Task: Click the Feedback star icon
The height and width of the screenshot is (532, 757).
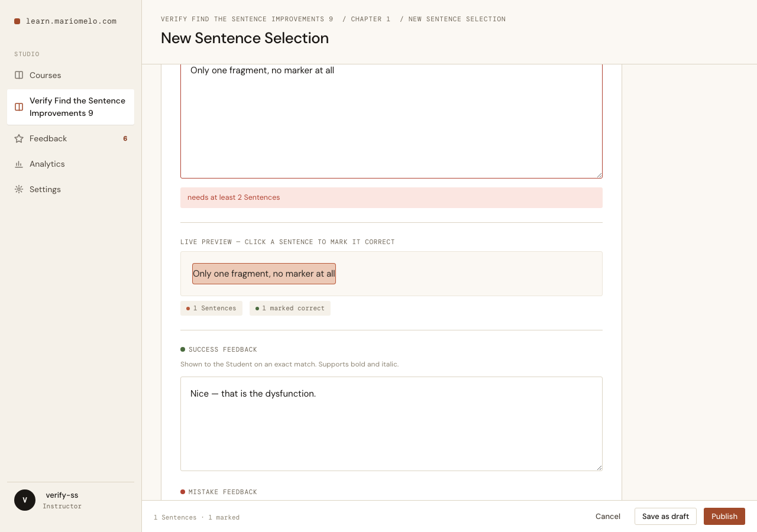Action: click(x=19, y=138)
